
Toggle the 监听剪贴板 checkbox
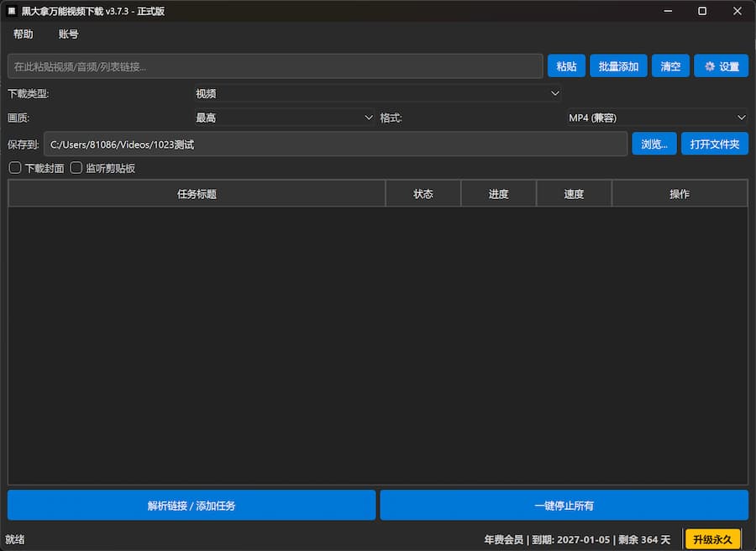(x=76, y=168)
